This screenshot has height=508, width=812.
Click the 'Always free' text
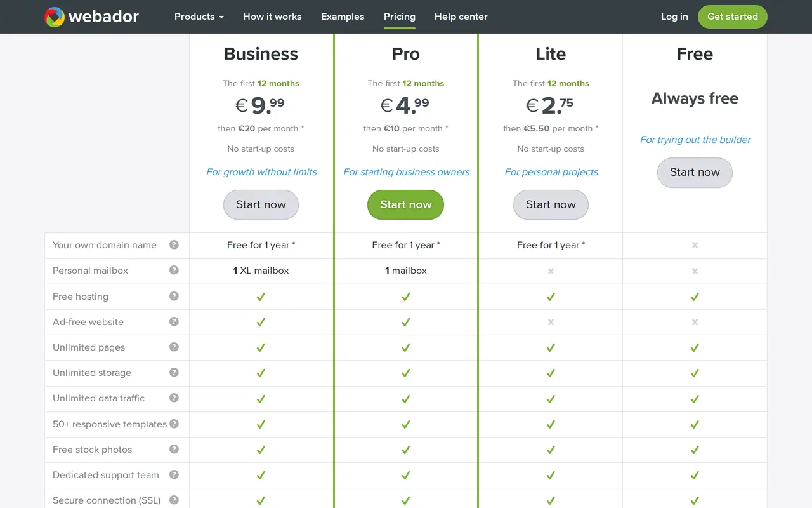coord(695,98)
